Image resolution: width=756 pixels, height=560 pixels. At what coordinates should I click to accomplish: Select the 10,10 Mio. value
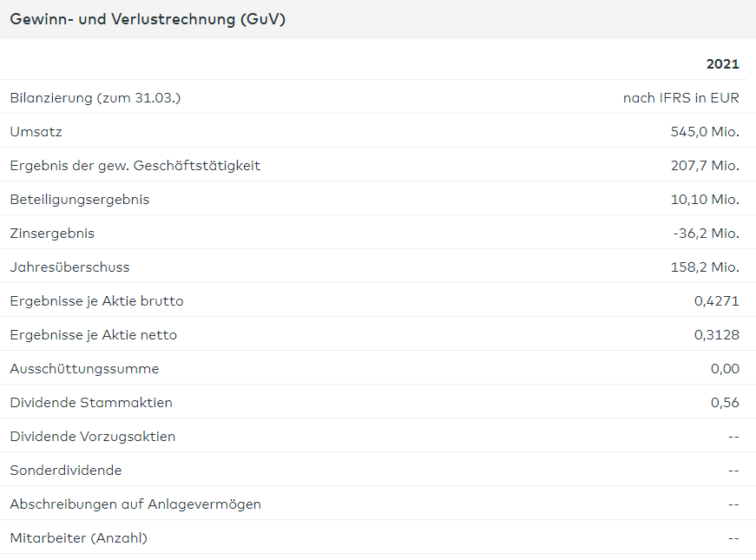click(x=705, y=200)
